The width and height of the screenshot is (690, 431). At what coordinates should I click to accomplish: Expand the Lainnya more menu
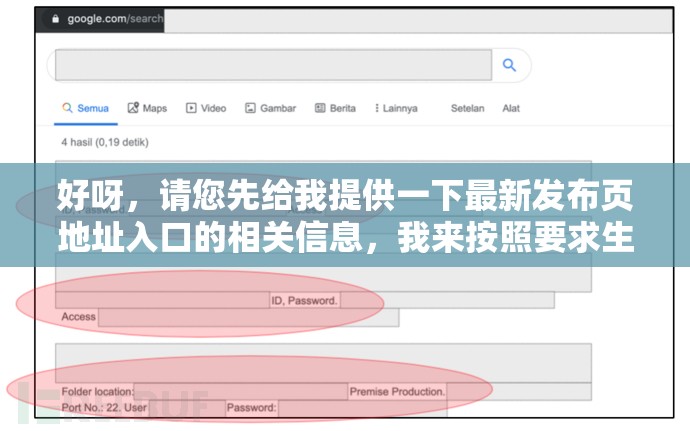[396, 108]
